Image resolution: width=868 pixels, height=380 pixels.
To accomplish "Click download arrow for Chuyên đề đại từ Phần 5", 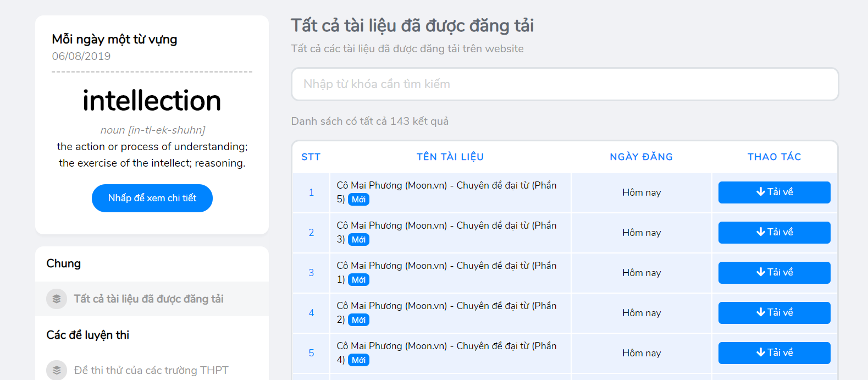I will point(761,192).
